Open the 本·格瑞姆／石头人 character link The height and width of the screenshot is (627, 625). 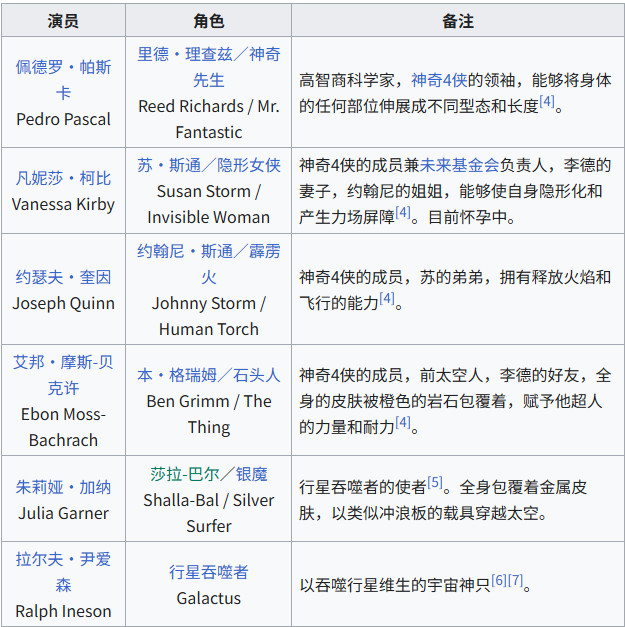point(209,375)
